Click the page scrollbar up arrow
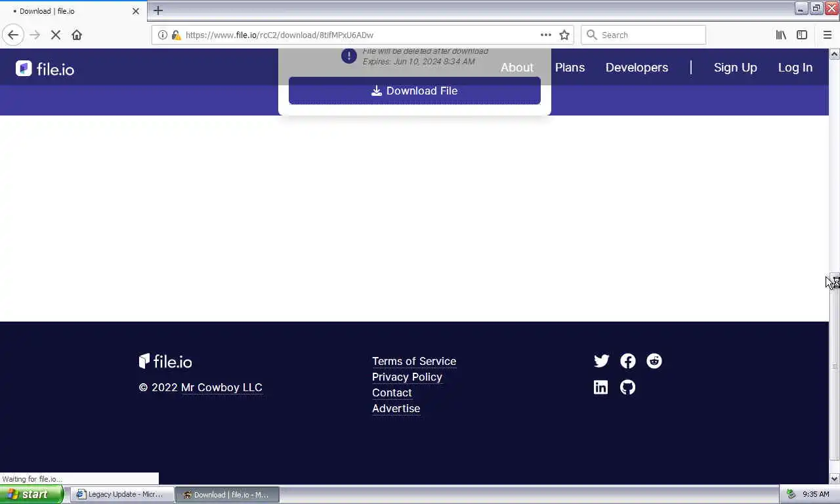840x504 pixels. pyautogui.click(x=835, y=54)
